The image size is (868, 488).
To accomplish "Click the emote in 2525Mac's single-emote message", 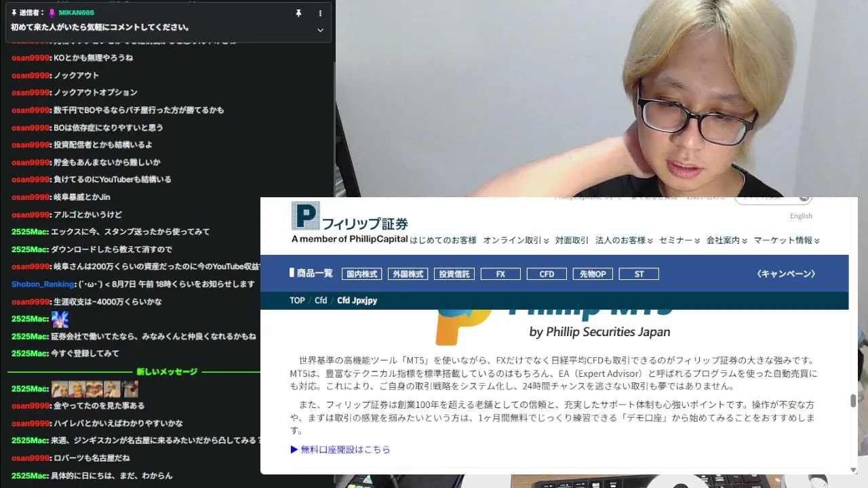I will click(x=60, y=319).
